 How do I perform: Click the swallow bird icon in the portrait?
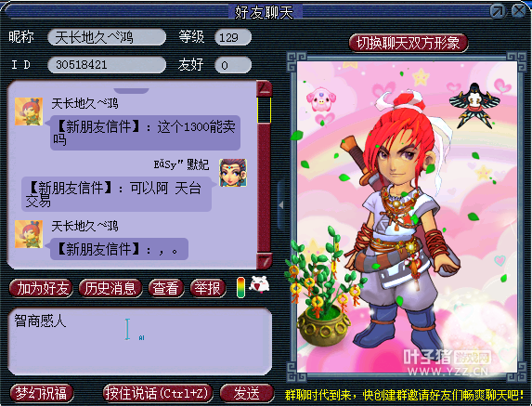tap(474, 106)
